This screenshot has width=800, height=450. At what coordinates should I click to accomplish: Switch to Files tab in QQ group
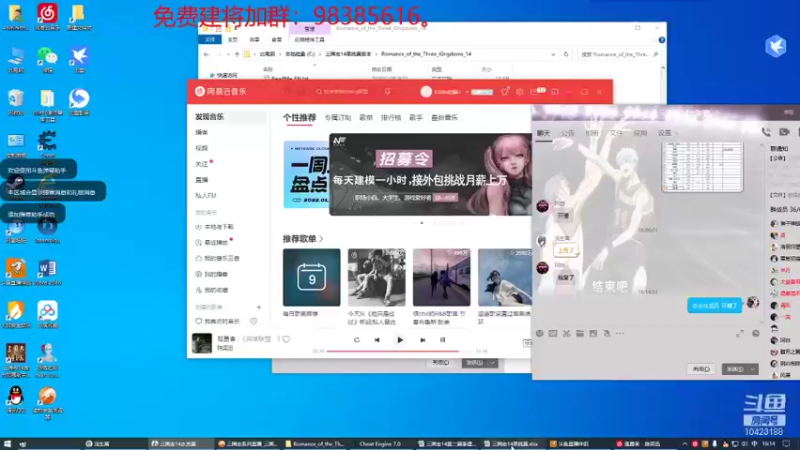click(x=616, y=133)
